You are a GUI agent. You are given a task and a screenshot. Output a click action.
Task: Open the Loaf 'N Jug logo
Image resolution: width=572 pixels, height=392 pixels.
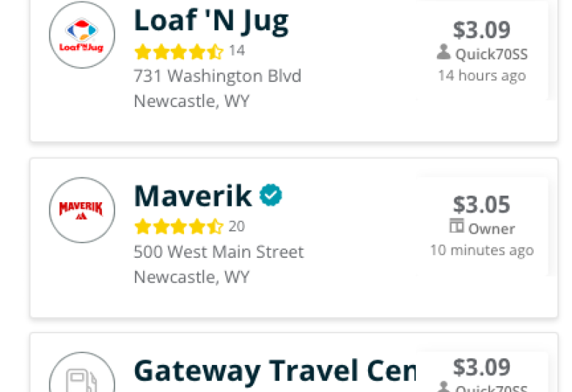point(82,35)
